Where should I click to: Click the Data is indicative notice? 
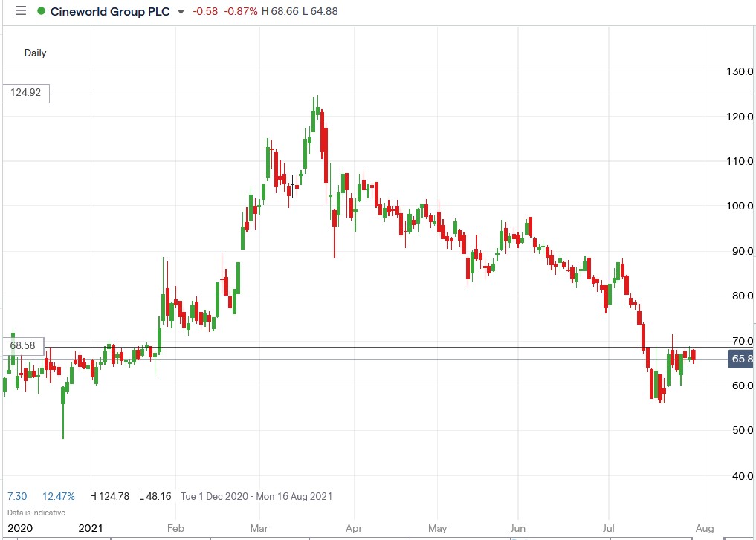35,513
